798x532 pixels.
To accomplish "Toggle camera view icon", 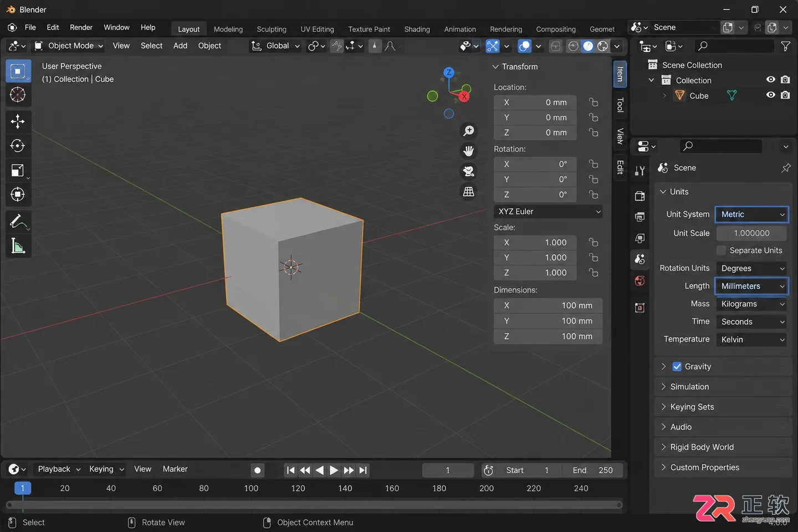I will [x=469, y=171].
